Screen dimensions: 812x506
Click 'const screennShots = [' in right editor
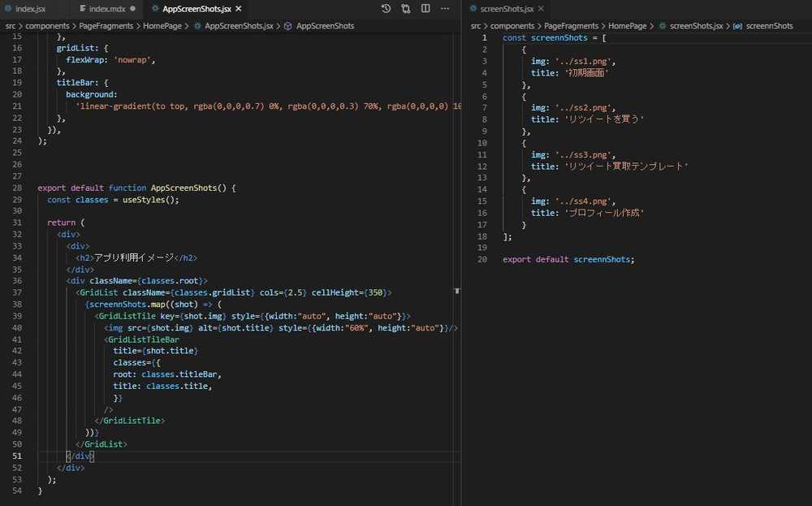pos(554,38)
